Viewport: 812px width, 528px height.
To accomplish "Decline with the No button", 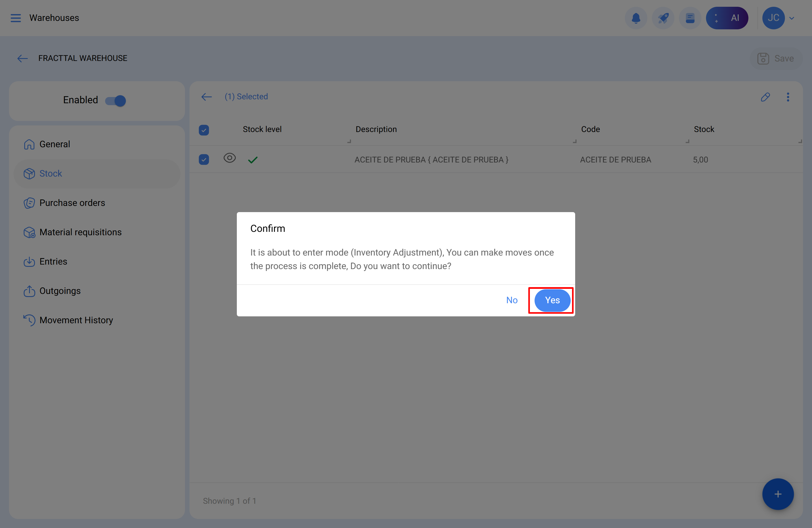I will point(512,300).
